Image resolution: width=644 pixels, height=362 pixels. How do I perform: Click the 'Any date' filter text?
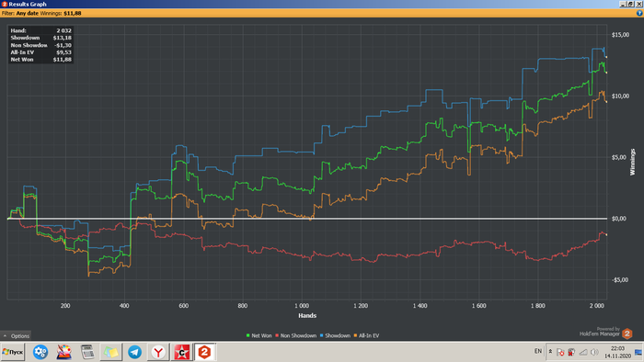(x=27, y=13)
